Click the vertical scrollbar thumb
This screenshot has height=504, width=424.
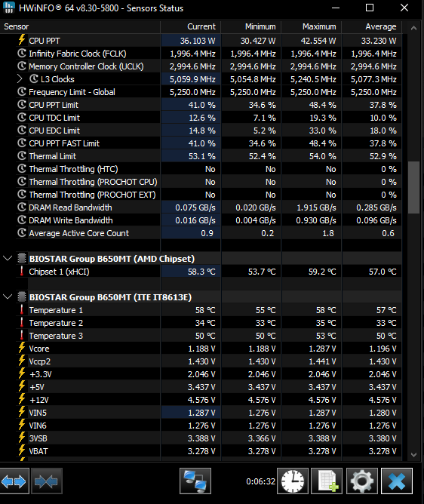pos(413,187)
